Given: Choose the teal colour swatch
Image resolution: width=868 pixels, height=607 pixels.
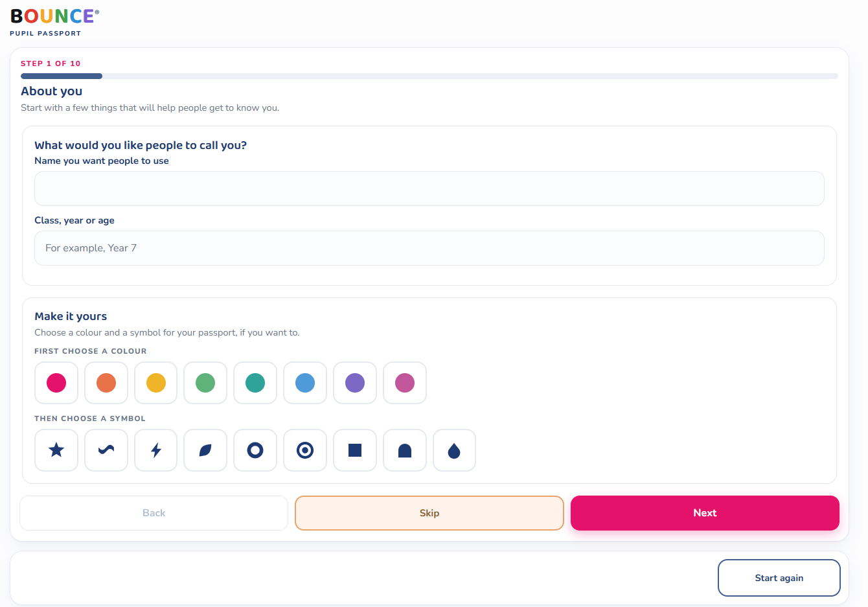Looking at the screenshot, I should (x=255, y=383).
